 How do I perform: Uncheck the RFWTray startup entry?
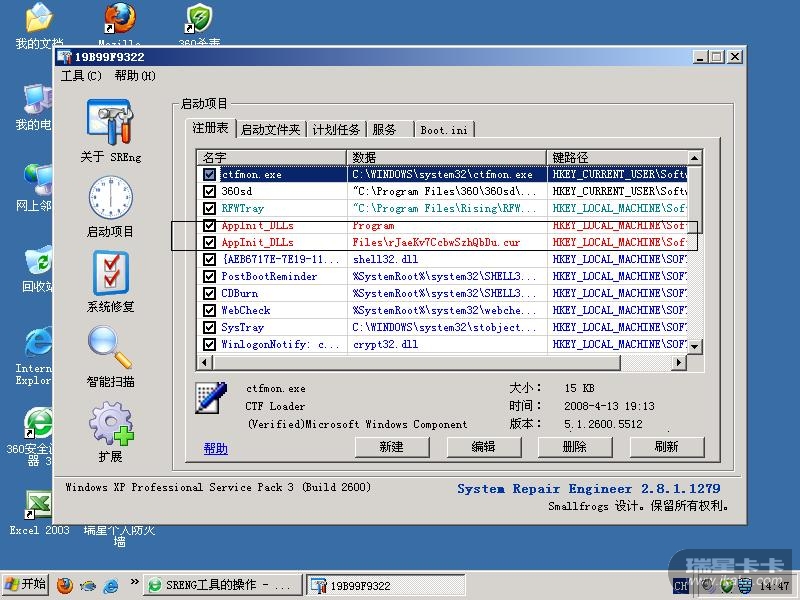[209, 208]
